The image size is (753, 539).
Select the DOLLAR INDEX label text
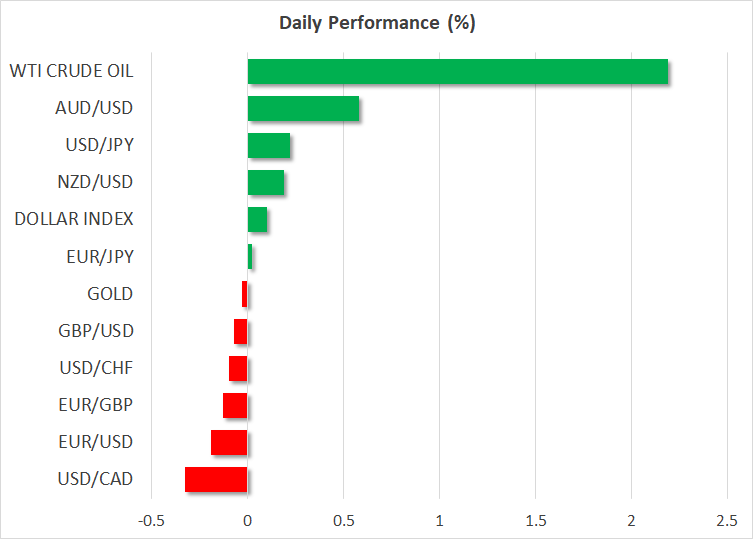(x=74, y=219)
